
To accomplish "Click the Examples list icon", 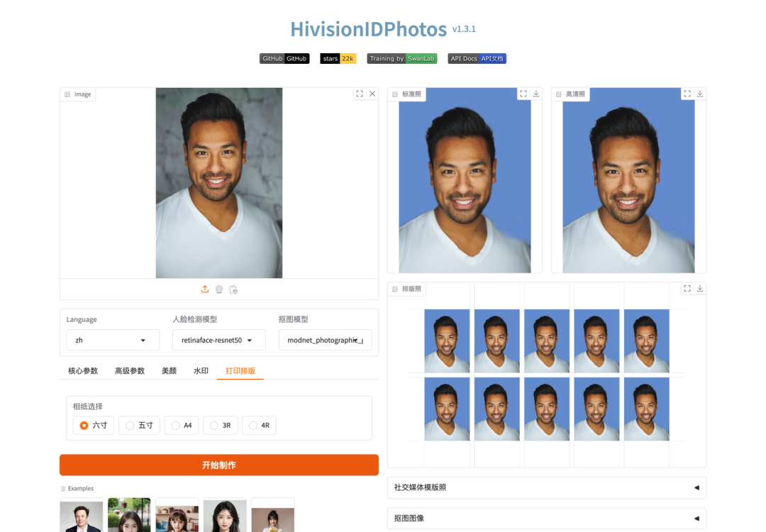I will pyautogui.click(x=63, y=489).
